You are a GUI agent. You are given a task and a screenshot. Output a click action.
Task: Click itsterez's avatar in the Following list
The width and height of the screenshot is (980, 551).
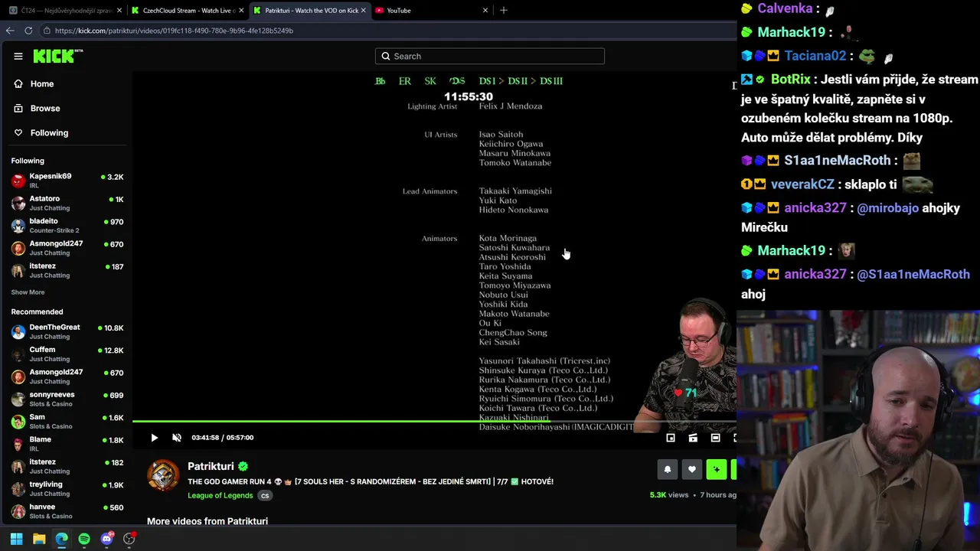point(18,271)
